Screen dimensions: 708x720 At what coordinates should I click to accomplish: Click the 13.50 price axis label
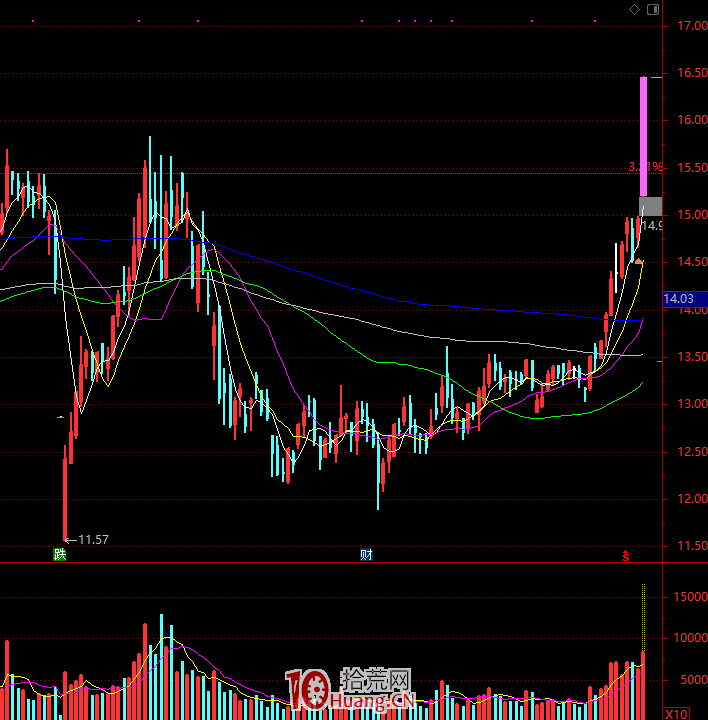[692, 357]
